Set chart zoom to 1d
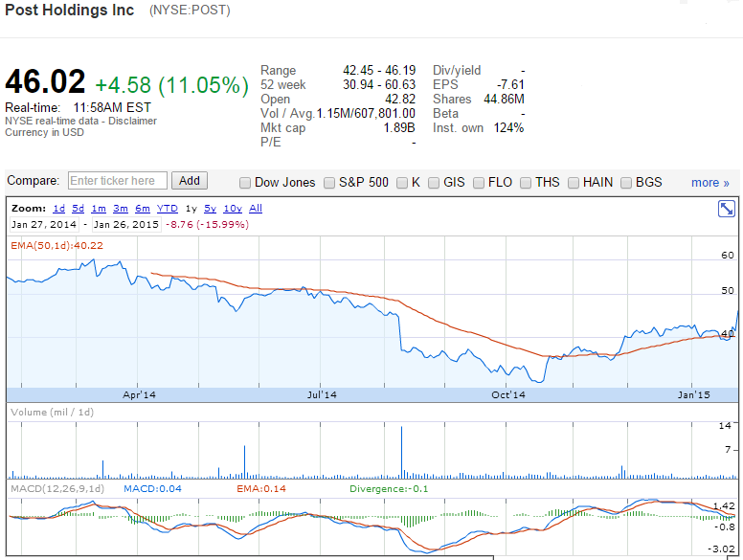Image resolution: width=743 pixels, height=560 pixels. pos(58,209)
